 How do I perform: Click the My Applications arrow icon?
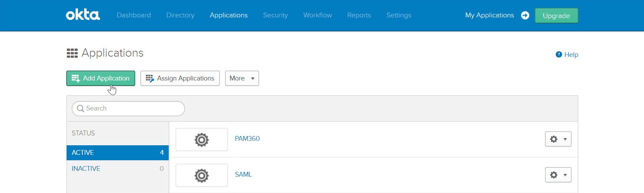coord(525,15)
